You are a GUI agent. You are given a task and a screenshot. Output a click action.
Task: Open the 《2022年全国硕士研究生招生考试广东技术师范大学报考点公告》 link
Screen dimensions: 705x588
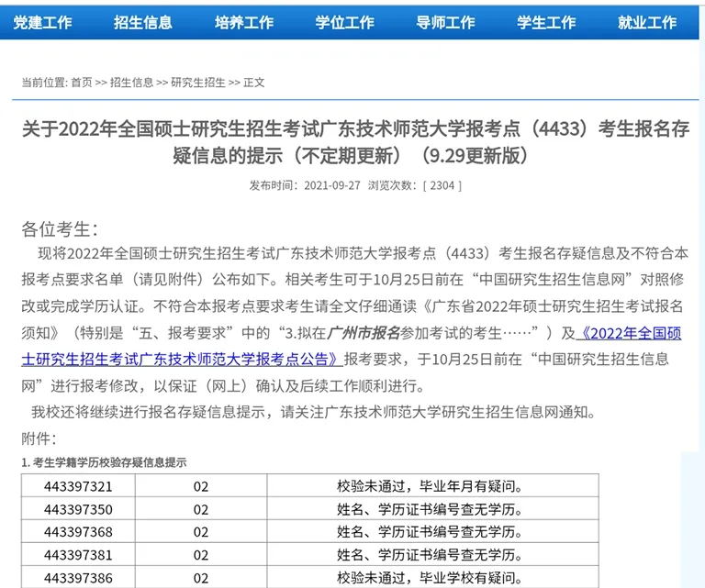click(352, 347)
